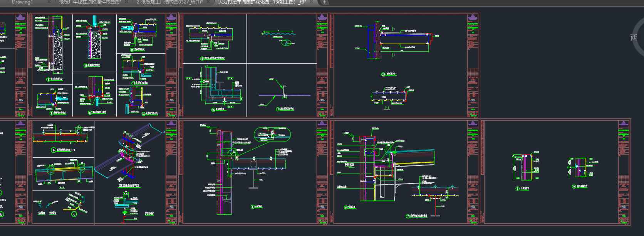
Task: Select the circled detail number 7 marker
Action: (x=408, y=216)
